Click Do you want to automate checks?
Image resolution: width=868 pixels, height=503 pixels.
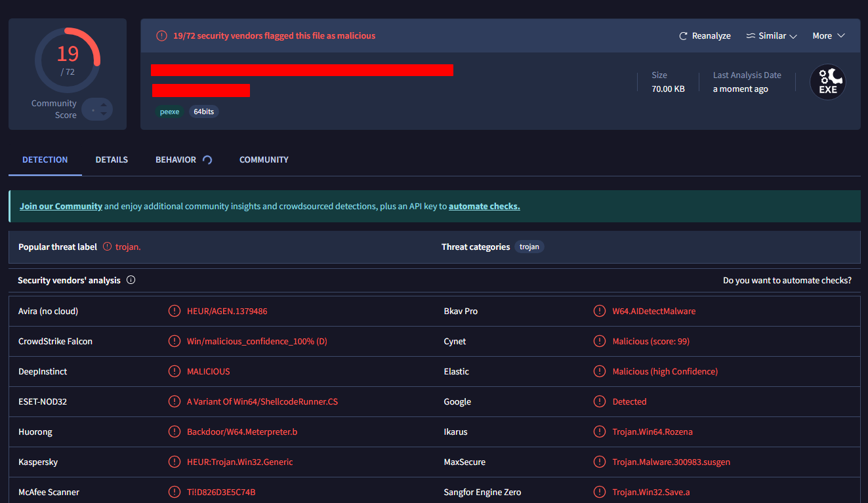tap(787, 280)
